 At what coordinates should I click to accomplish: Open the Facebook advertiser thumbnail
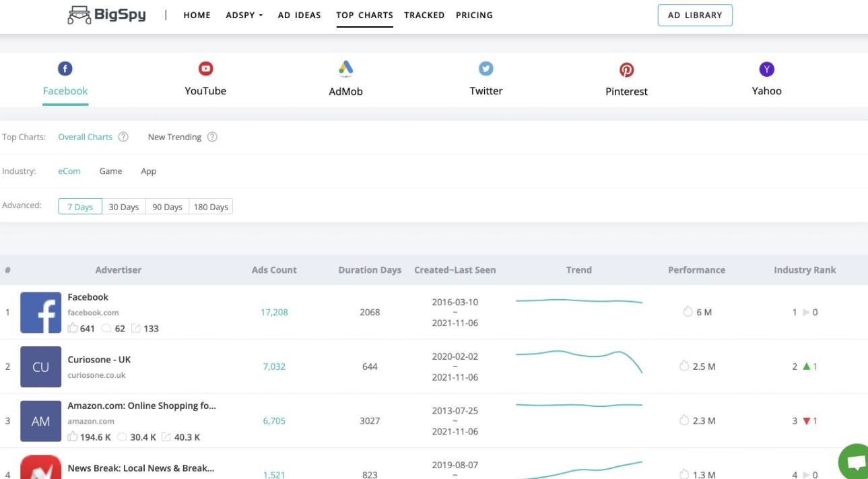(40, 313)
